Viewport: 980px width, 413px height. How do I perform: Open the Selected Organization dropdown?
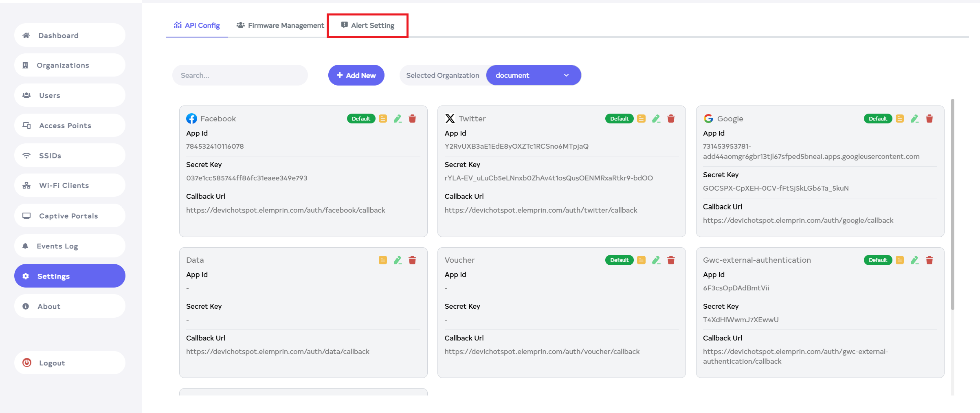(533, 75)
